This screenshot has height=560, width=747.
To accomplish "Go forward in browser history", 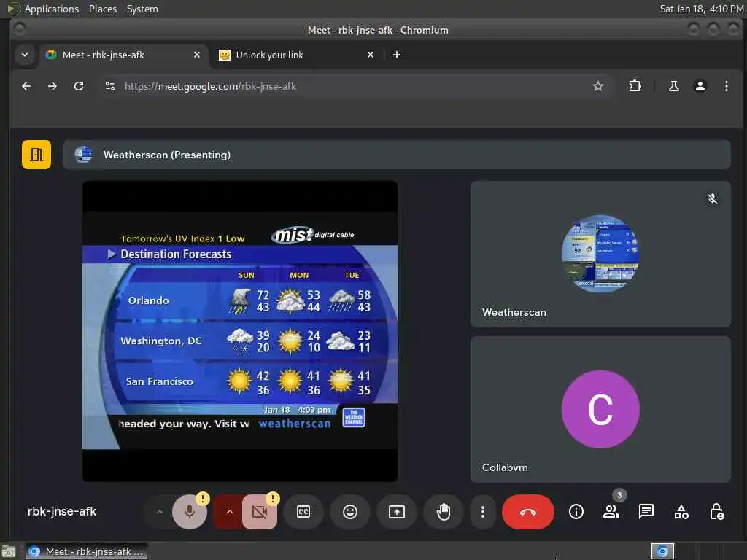I will (53, 86).
